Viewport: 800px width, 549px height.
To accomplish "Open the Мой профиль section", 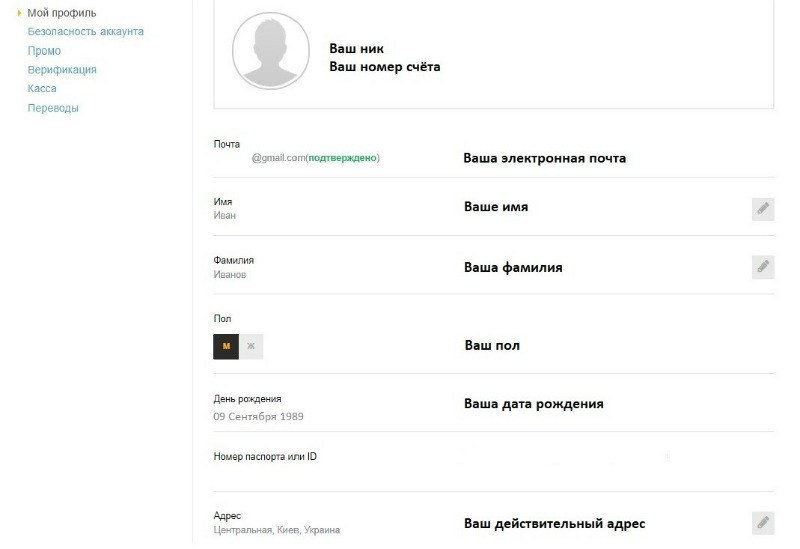I will 62,13.
